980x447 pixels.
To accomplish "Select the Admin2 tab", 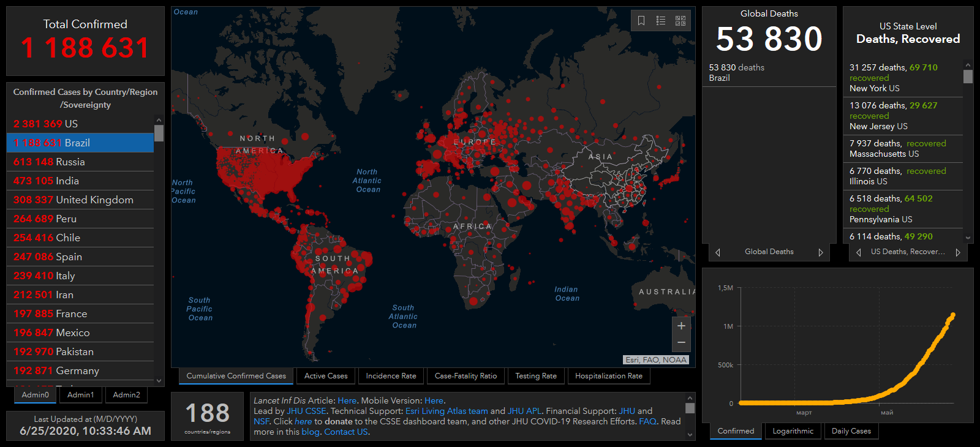I will click(127, 395).
